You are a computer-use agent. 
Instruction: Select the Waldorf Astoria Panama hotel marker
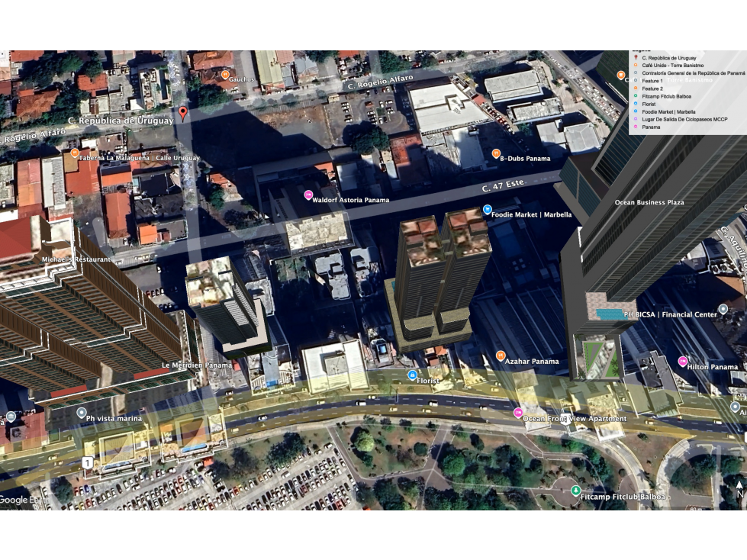point(308,195)
